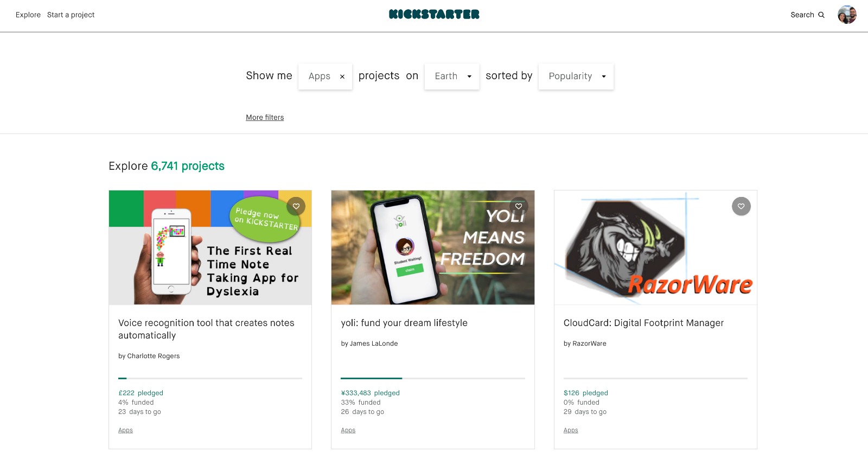Open the Earth location dropdown

click(452, 77)
